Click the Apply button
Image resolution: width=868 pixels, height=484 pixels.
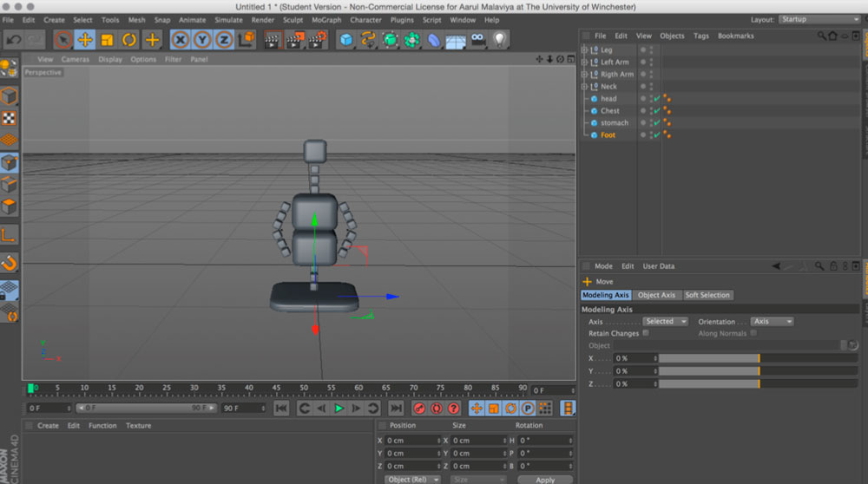coord(544,480)
